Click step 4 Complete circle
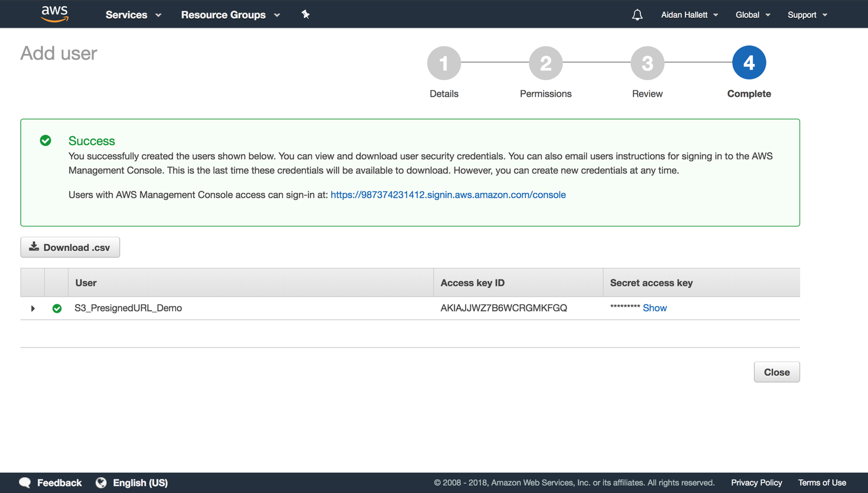Viewport: 868px width, 493px height. [749, 63]
